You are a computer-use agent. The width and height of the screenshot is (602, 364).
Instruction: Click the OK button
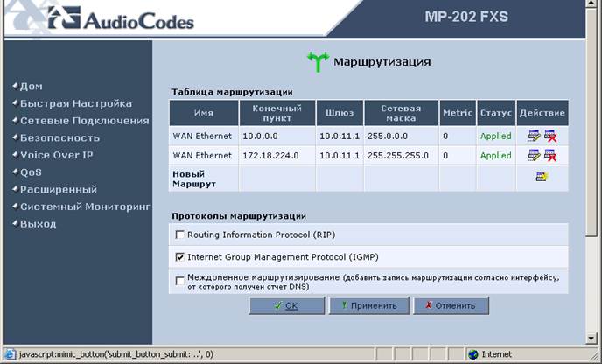(287, 305)
